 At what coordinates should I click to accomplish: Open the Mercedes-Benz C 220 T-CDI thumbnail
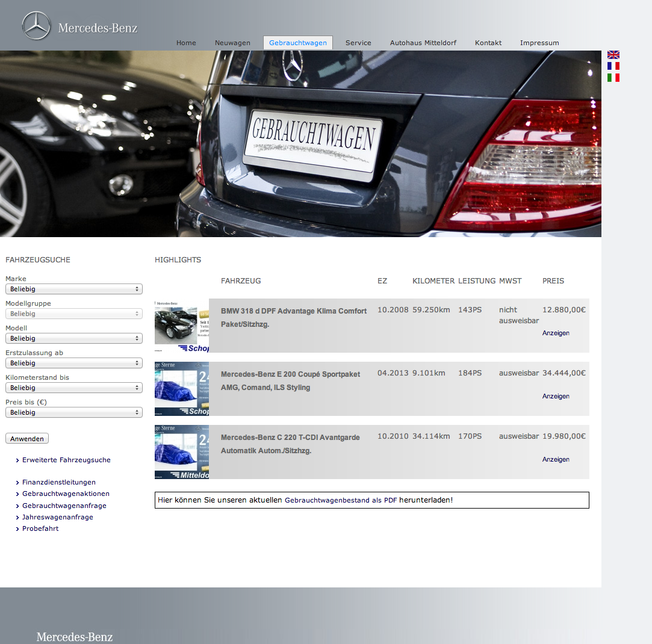coord(182,452)
